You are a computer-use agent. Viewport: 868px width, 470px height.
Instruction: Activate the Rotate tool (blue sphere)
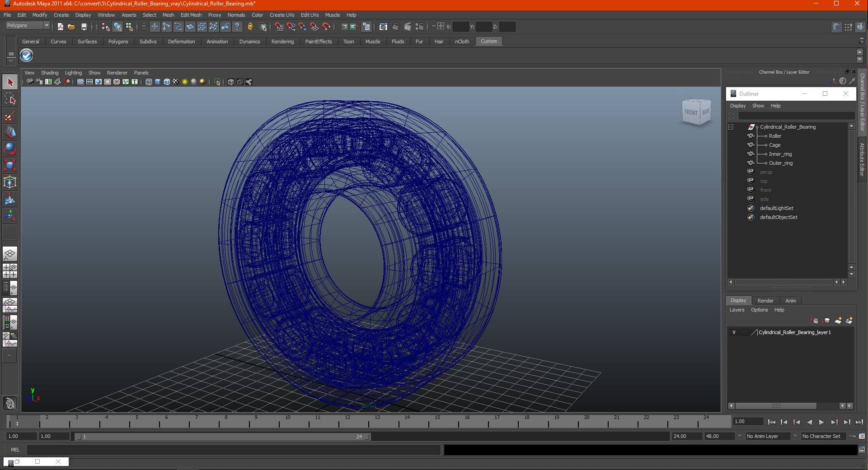point(10,149)
